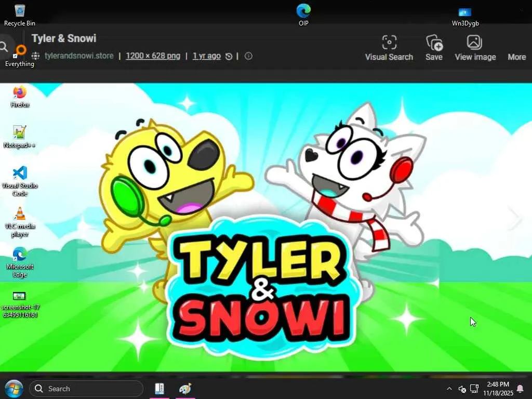
Task: Open the Windows Start button
Action: pyautogui.click(x=14, y=389)
